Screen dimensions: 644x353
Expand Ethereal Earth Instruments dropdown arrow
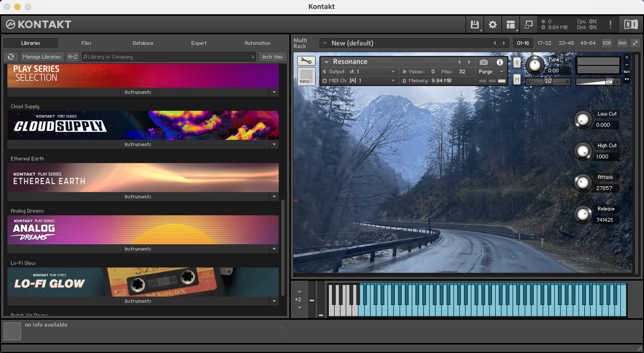coord(274,197)
